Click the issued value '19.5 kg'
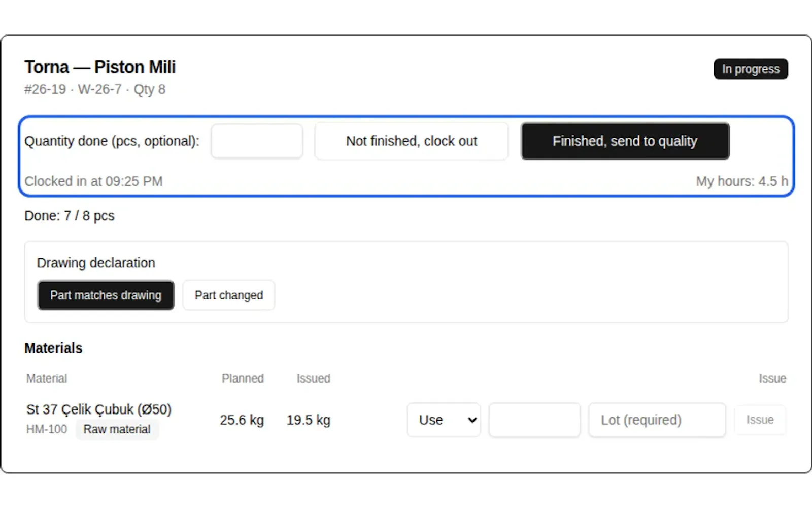 [309, 420]
